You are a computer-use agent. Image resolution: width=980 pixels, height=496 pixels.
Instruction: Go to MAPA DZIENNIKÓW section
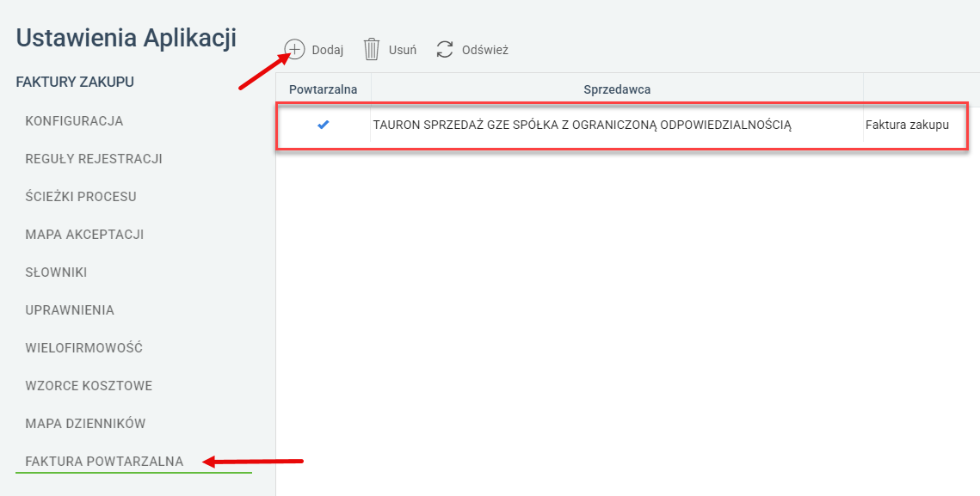[86, 424]
